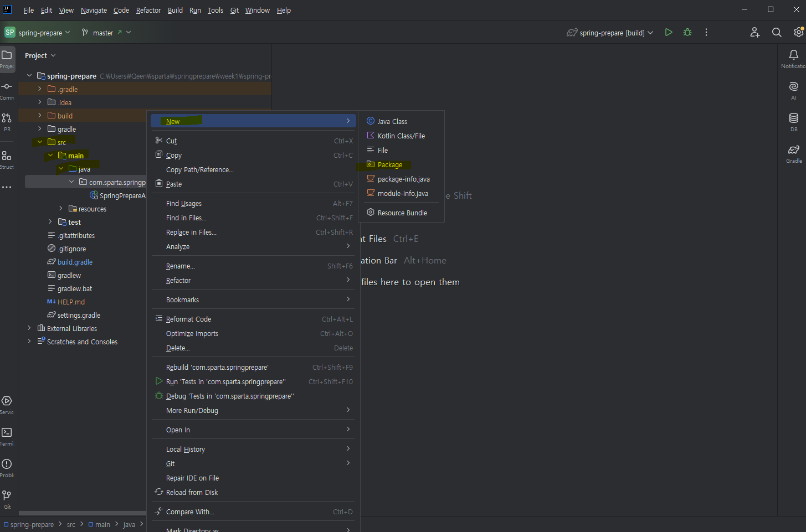806x532 pixels.
Task: Open IDE settings gear
Action: [798, 33]
